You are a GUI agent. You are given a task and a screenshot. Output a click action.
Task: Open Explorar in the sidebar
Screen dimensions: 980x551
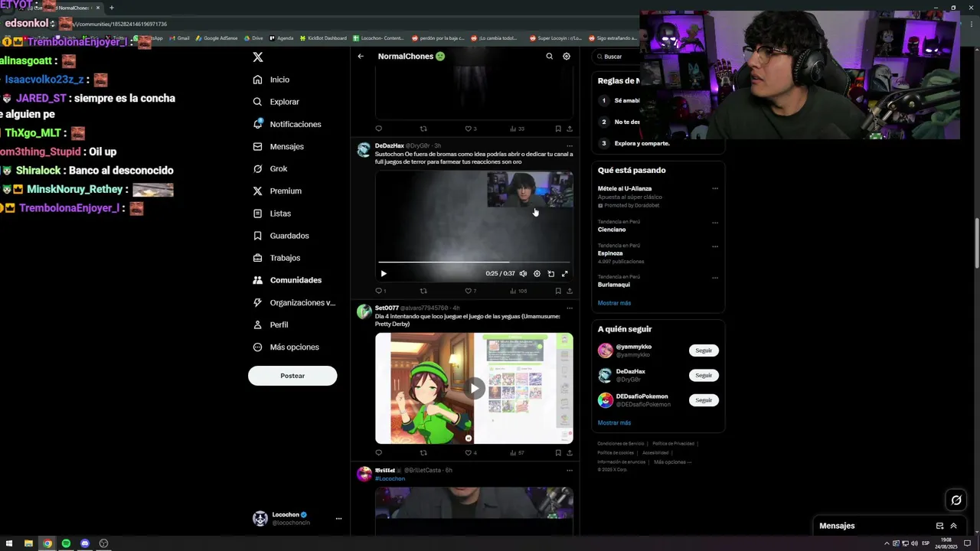[276, 102]
